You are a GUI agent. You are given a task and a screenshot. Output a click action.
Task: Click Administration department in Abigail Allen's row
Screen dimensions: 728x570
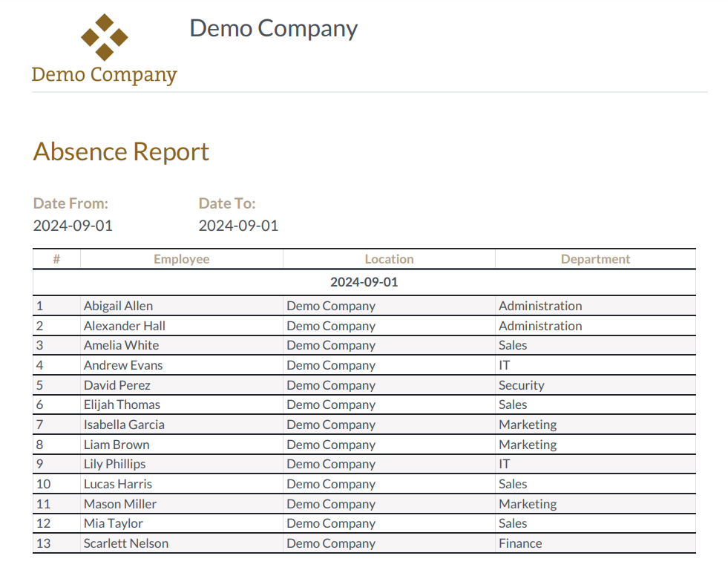540,306
